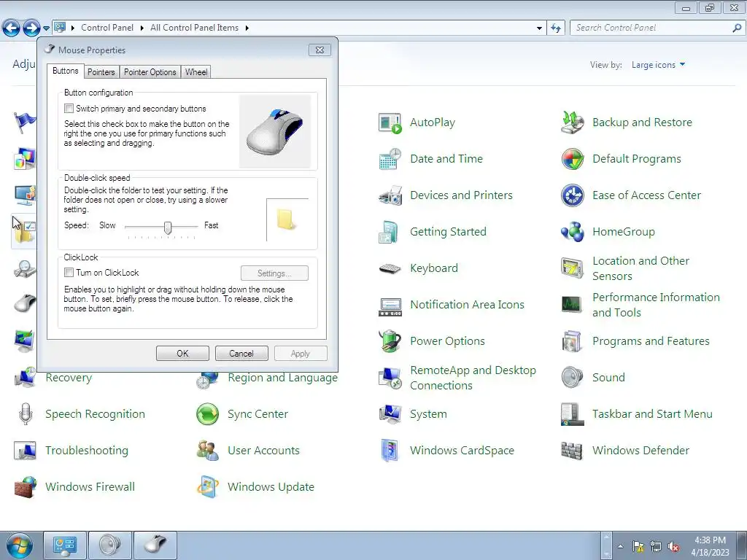
Task: Open the Default Programs icon
Action: coord(572,159)
